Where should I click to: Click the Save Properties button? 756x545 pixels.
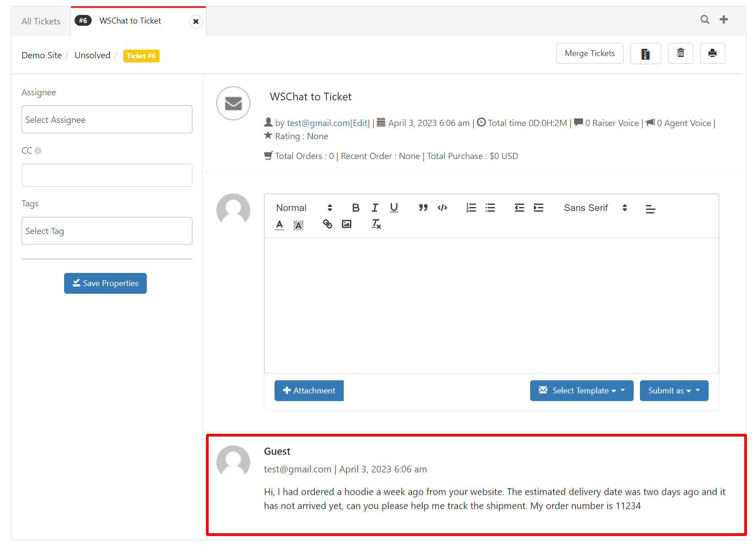(105, 283)
